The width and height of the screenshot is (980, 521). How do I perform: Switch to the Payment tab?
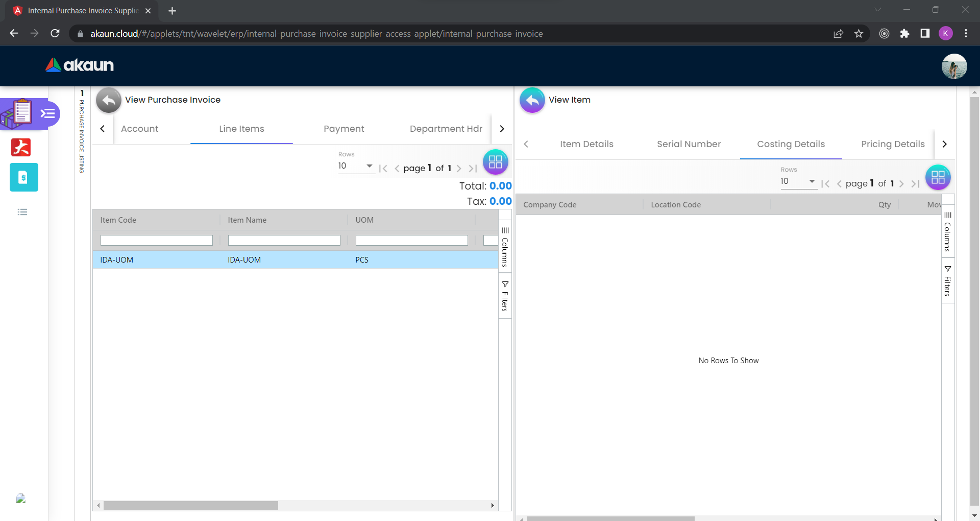(344, 129)
